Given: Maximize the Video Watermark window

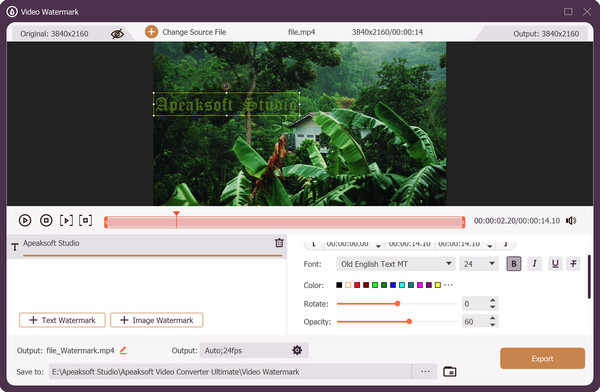Looking at the screenshot, I should (x=568, y=11).
